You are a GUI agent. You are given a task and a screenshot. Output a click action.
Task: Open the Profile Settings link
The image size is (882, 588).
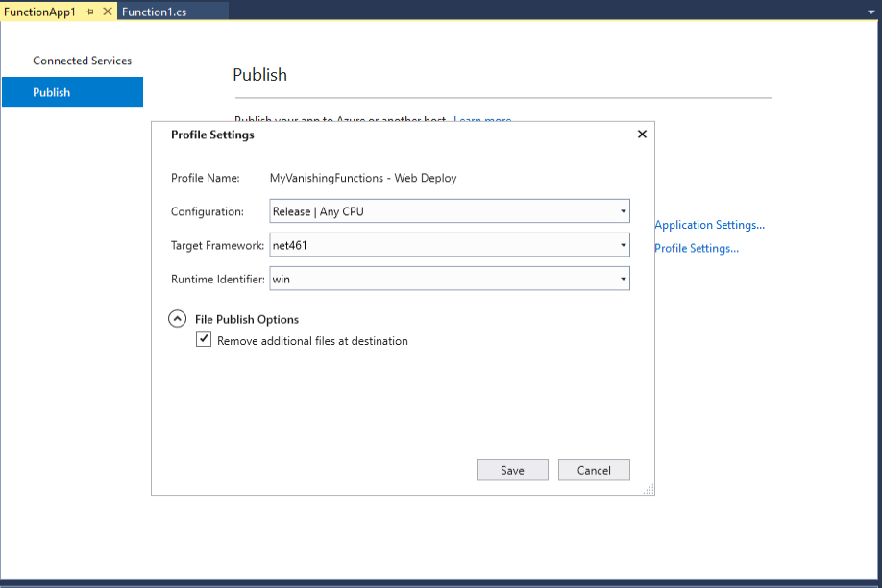click(x=696, y=248)
